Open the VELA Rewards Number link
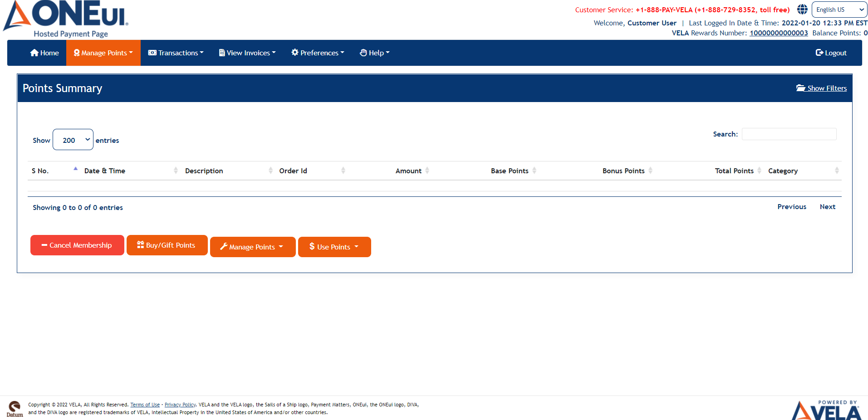The image size is (868, 420). 778,33
